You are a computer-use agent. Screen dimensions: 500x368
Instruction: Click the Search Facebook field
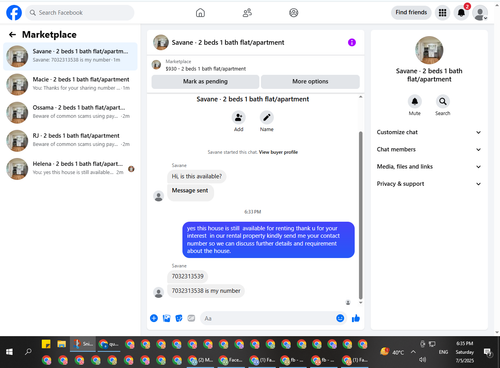point(80,13)
